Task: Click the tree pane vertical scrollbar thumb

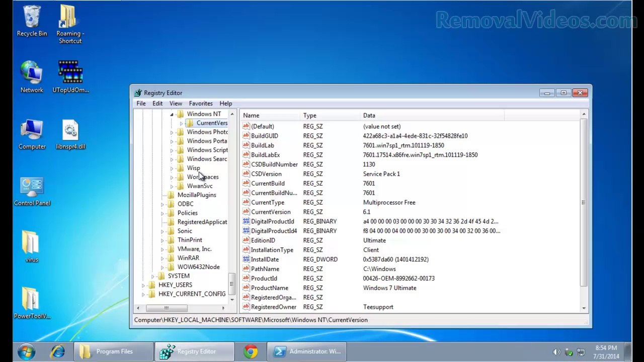Action: point(232,284)
